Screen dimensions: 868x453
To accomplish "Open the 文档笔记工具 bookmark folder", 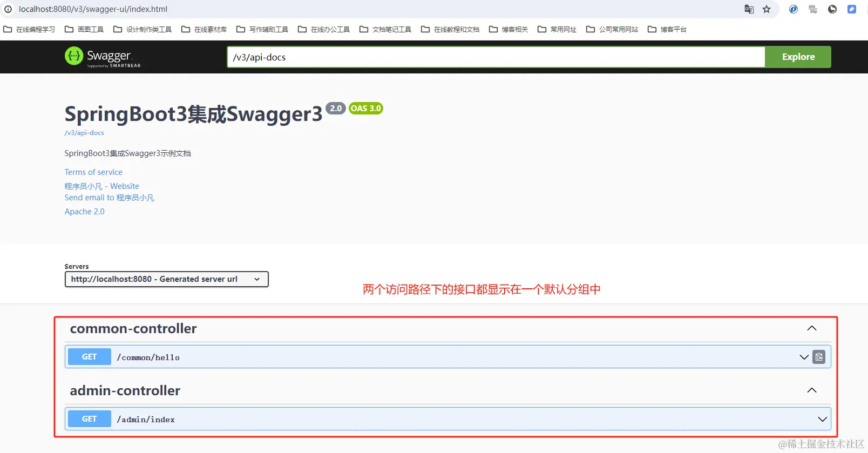I will click(x=385, y=29).
